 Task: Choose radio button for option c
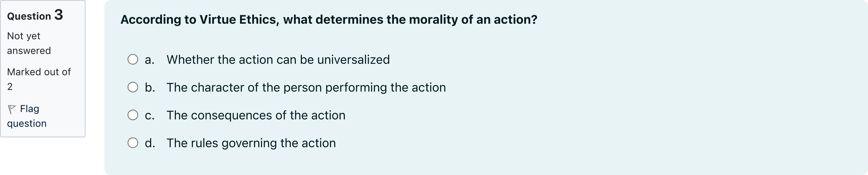point(133,115)
